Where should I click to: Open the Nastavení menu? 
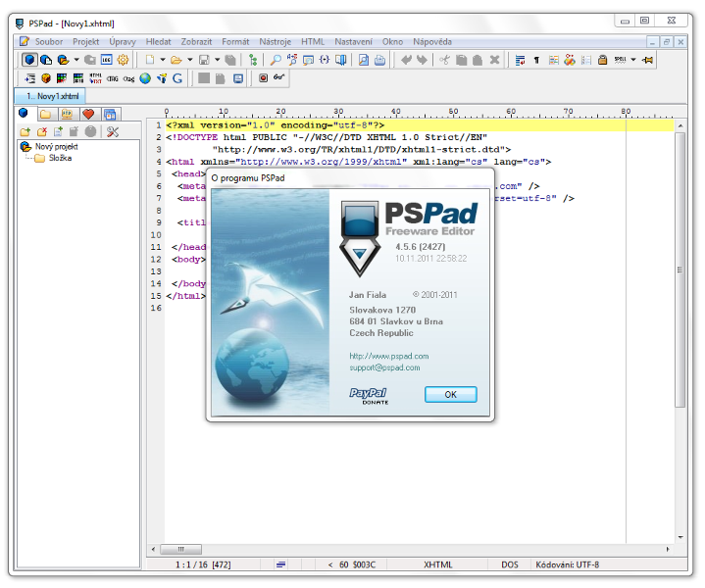[353, 42]
